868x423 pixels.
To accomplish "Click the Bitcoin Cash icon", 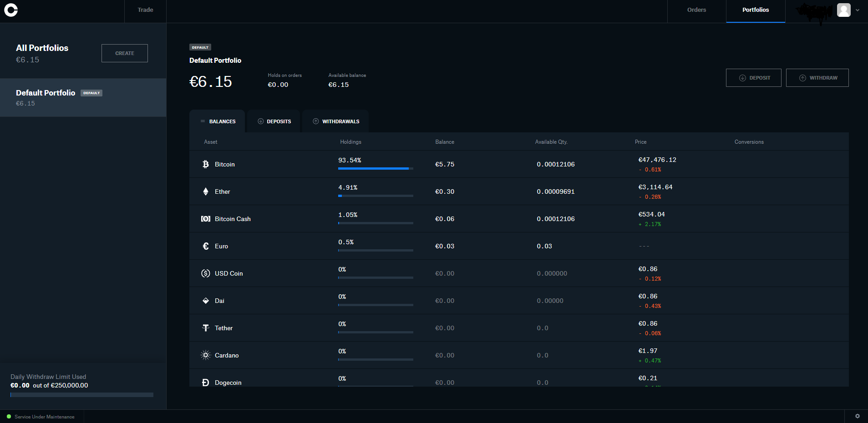I will (206, 219).
